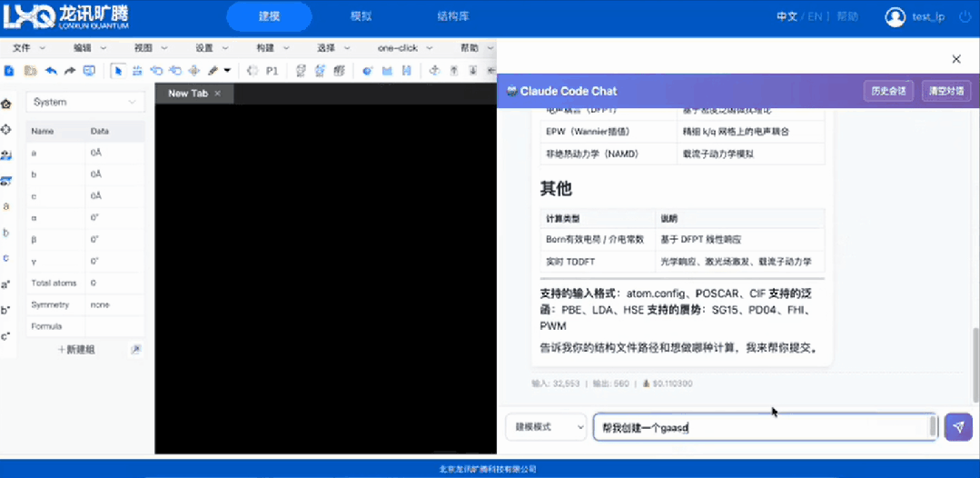Click the Symmetry row label
This screenshot has width=980, height=478.
tap(50, 304)
